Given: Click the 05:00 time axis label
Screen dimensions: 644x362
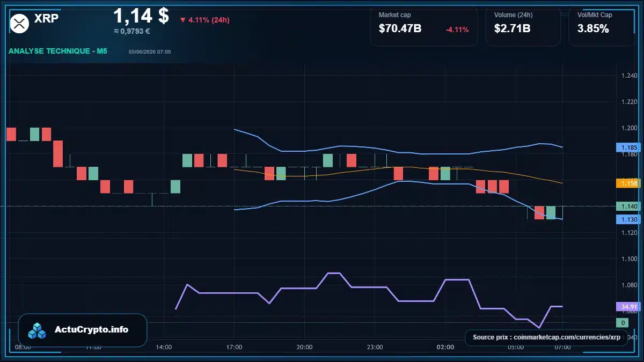Looking at the screenshot, I should point(516,348).
